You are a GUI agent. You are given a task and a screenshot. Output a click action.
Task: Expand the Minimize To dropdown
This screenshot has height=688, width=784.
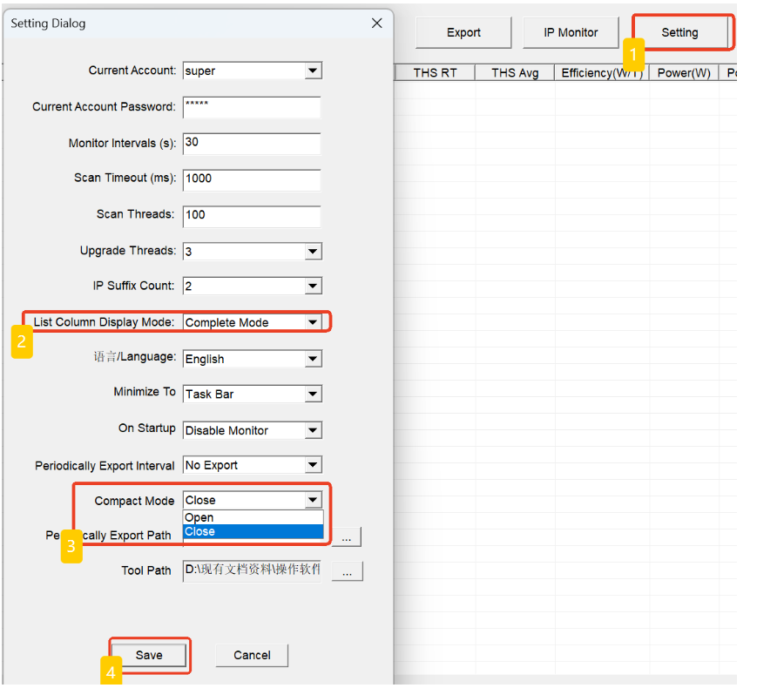313,394
